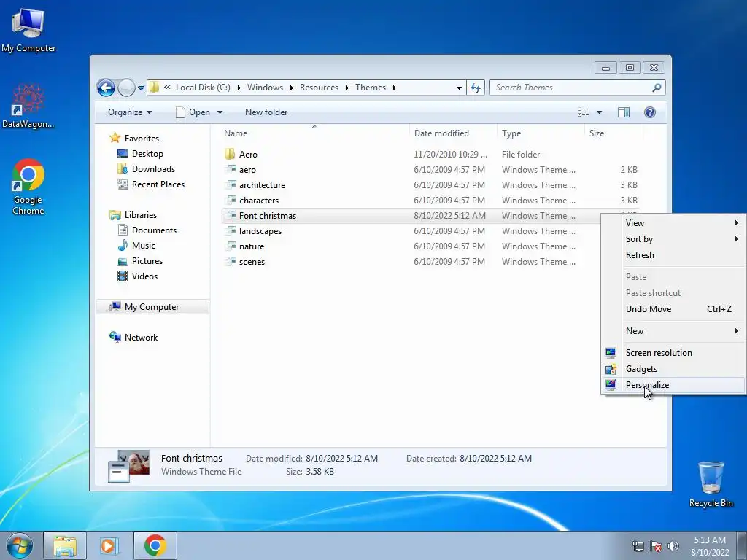Select the landscapes theme file
This screenshot has height=560, width=747.
tap(260, 231)
